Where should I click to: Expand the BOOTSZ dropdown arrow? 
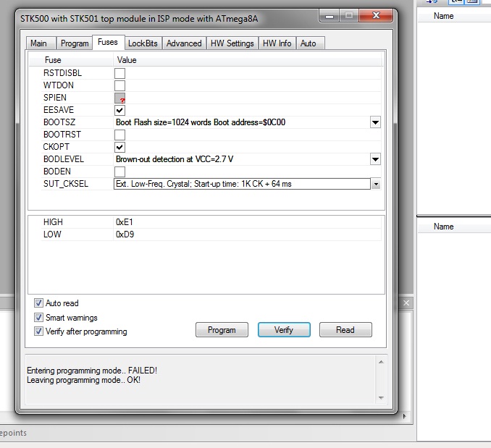(375, 122)
